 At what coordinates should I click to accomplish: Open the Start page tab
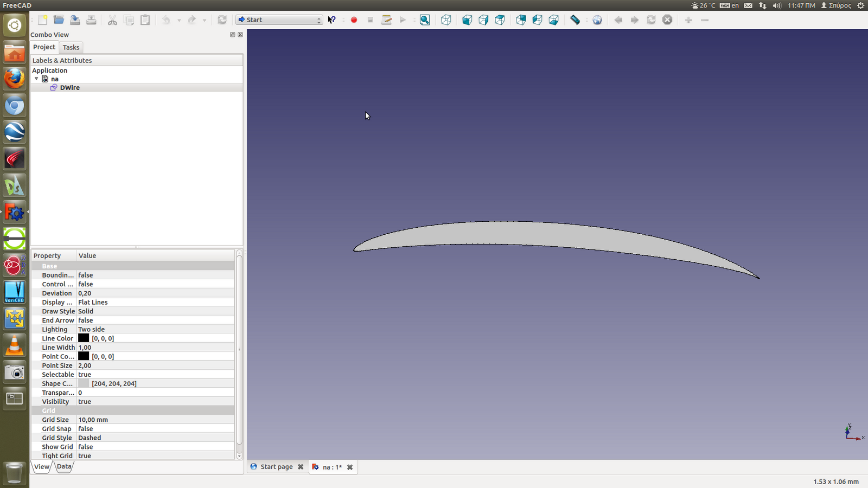(276, 466)
